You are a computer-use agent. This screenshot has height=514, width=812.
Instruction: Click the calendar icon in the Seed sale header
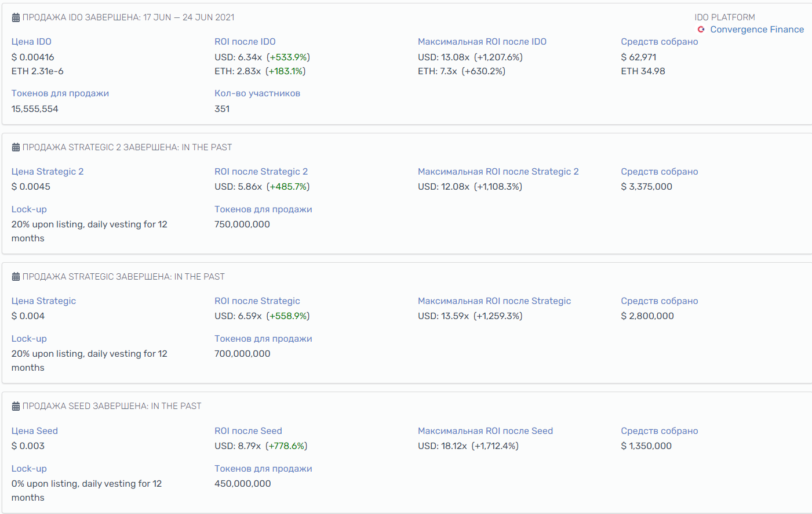(16, 406)
